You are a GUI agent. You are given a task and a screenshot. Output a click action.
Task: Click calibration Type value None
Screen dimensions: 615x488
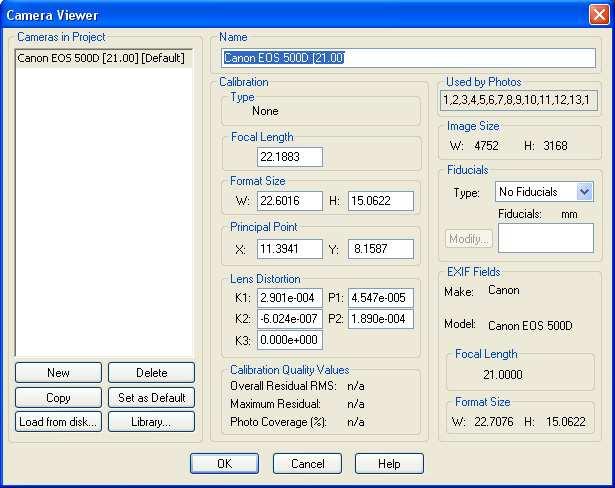[265, 111]
